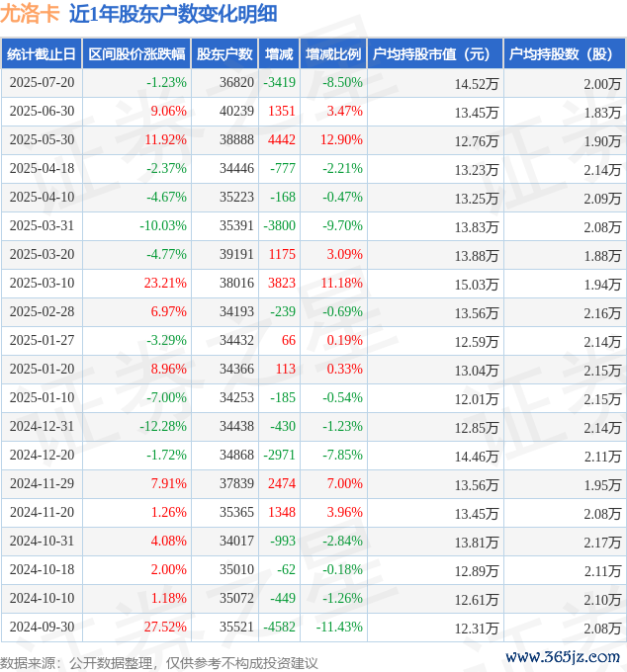
Task: Click the 增减比例 column header
Action: click(x=333, y=54)
